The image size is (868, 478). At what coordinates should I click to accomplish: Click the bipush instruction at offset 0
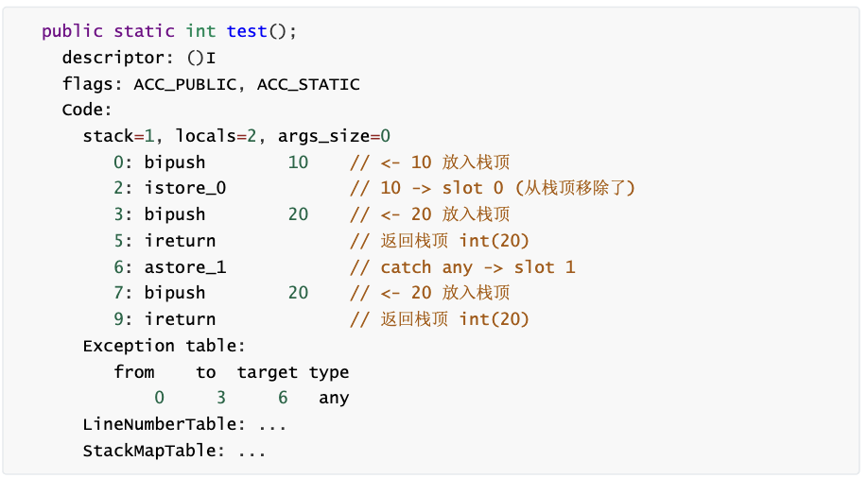175,162
